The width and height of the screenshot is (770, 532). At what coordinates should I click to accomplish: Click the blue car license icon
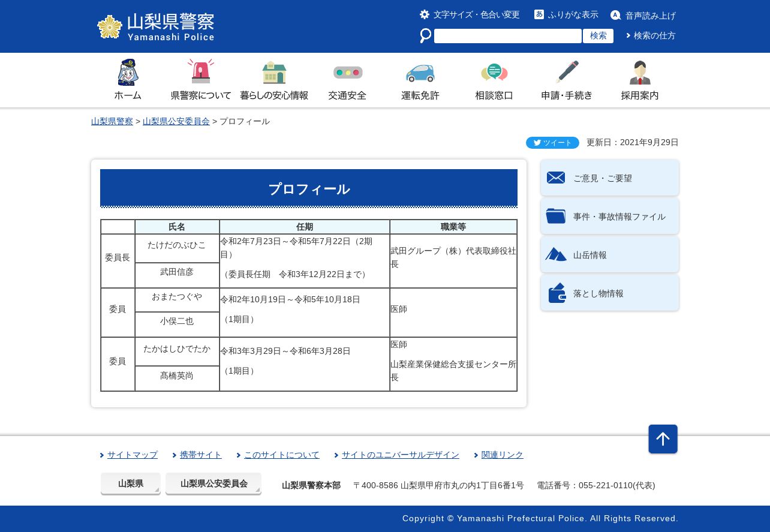pyautogui.click(x=420, y=73)
